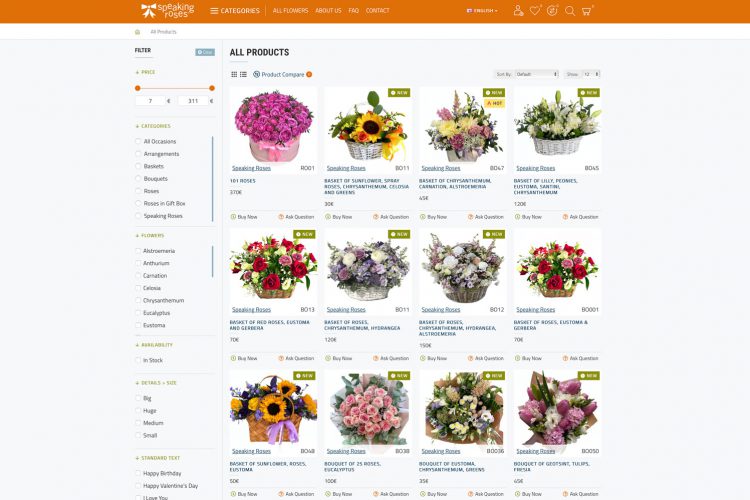Clear all filters with the Clear button
Image resolution: width=750 pixels, height=500 pixels.
pyautogui.click(x=205, y=51)
